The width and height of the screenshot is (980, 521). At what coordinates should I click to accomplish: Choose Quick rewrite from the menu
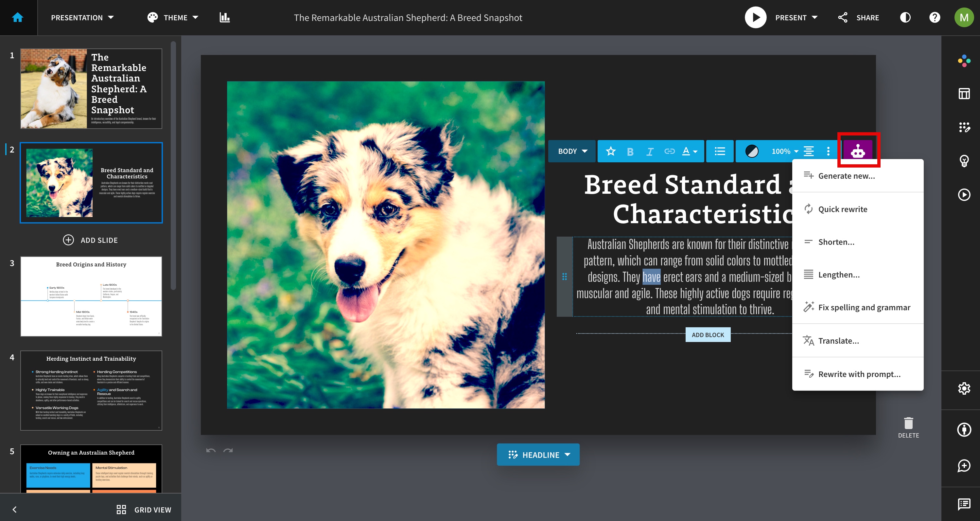842,209
